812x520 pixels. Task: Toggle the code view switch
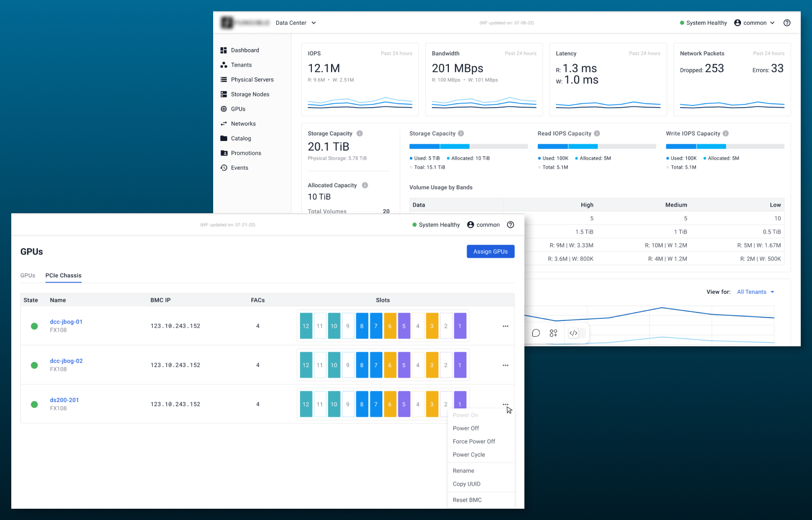[573, 333]
